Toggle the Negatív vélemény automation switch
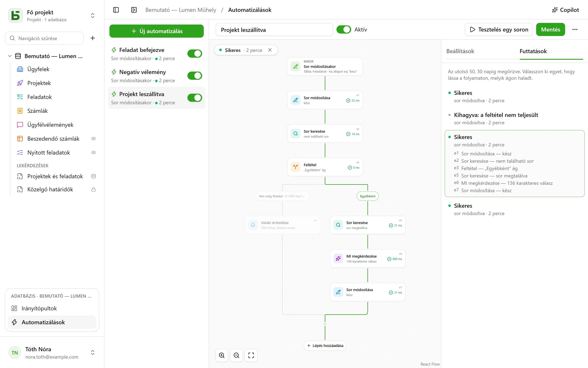This screenshot has width=588, height=368. [195, 76]
